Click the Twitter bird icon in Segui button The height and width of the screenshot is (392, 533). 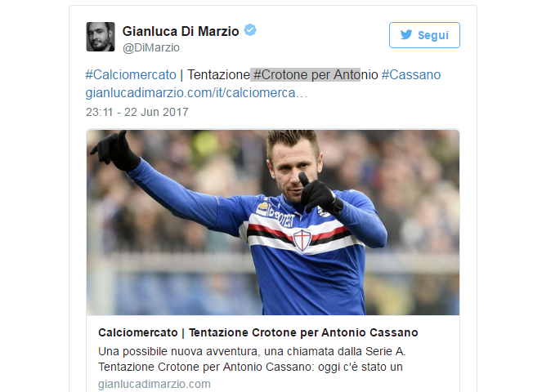pyautogui.click(x=406, y=34)
